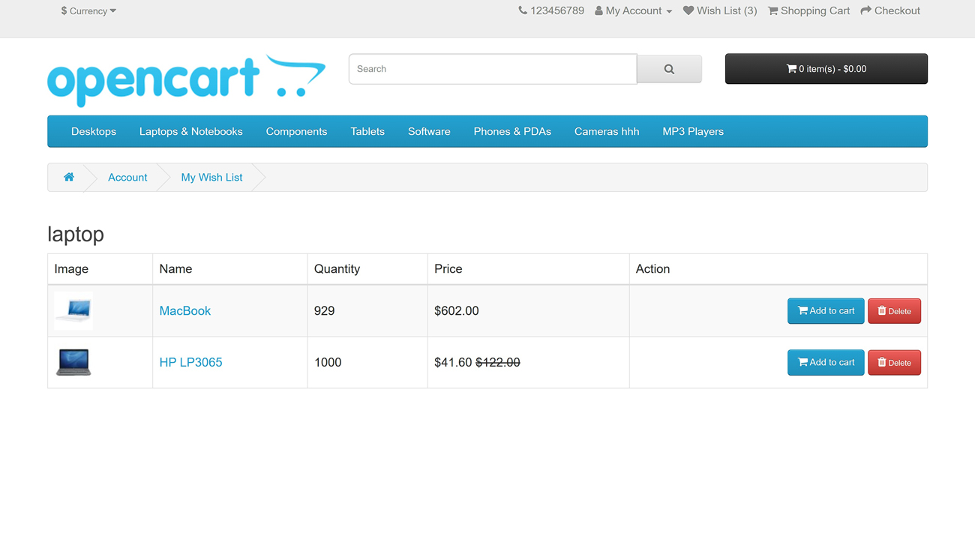Add MacBook to cart
This screenshot has width=975, height=560.
tap(825, 311)
